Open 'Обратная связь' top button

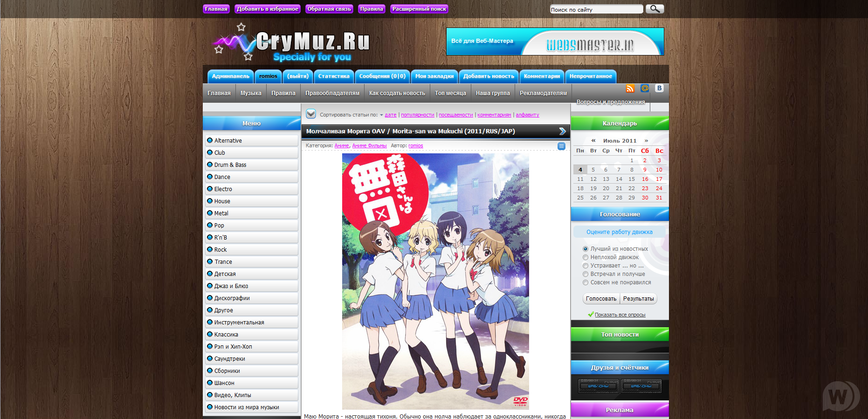click(x=329, y=9)
